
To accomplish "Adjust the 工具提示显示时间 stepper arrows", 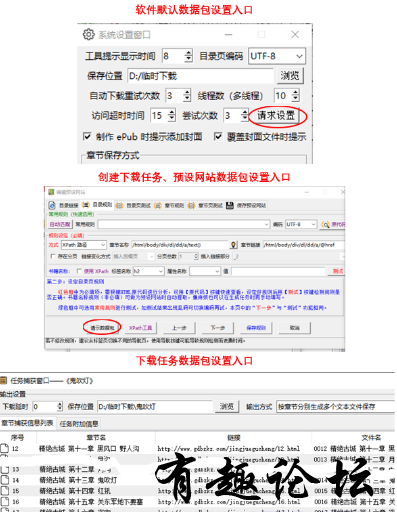I will (x=188, y=56).
